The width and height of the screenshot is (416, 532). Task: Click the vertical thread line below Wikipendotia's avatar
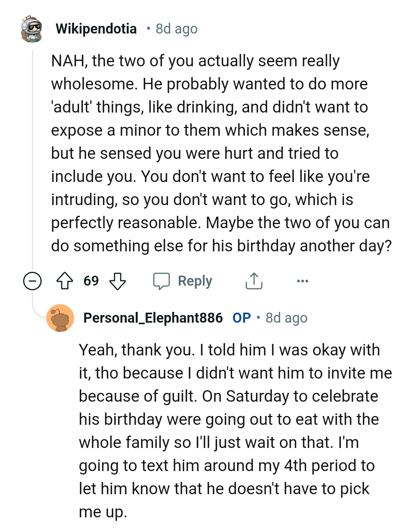tap(32, 154)
